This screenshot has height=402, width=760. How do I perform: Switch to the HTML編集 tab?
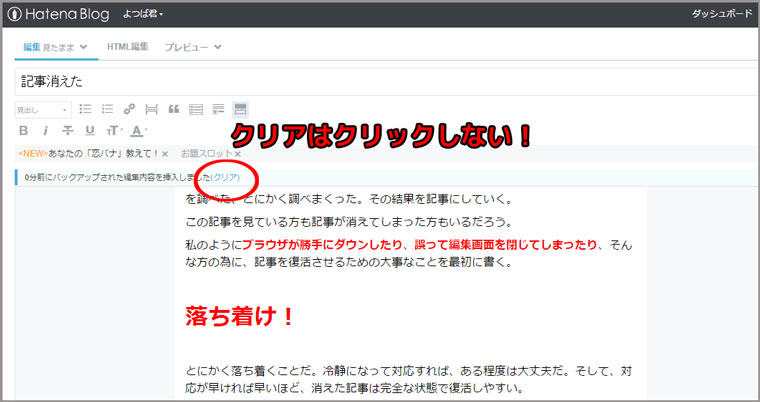[127, 47]
